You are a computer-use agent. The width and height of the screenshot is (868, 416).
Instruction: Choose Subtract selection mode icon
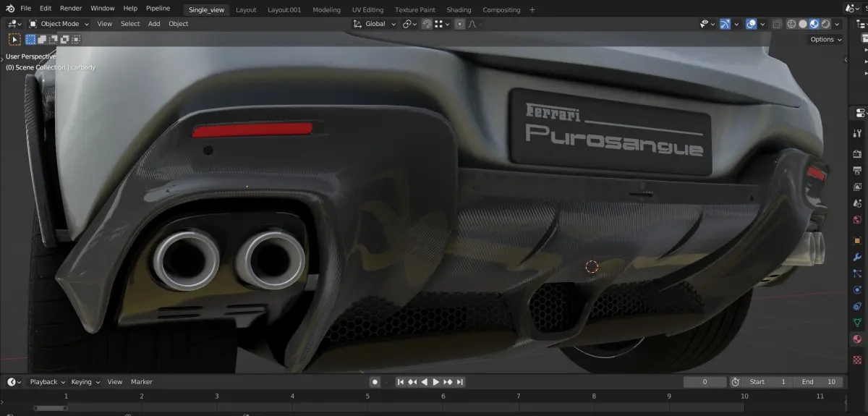point(54,39)
